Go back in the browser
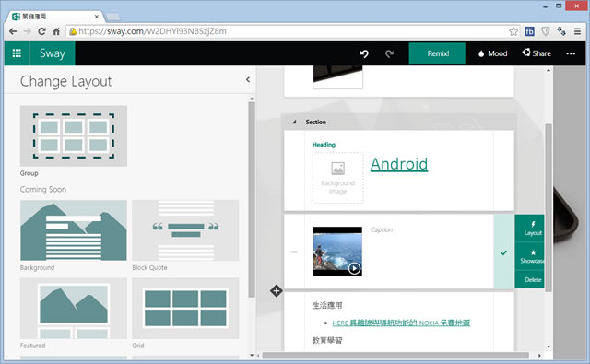Screen dimensions: 590x364 [x=13, y=31]
